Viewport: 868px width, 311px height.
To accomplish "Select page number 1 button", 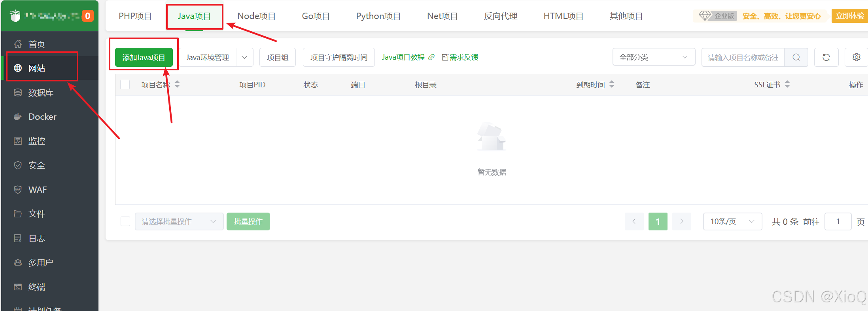I will point(658,221).
